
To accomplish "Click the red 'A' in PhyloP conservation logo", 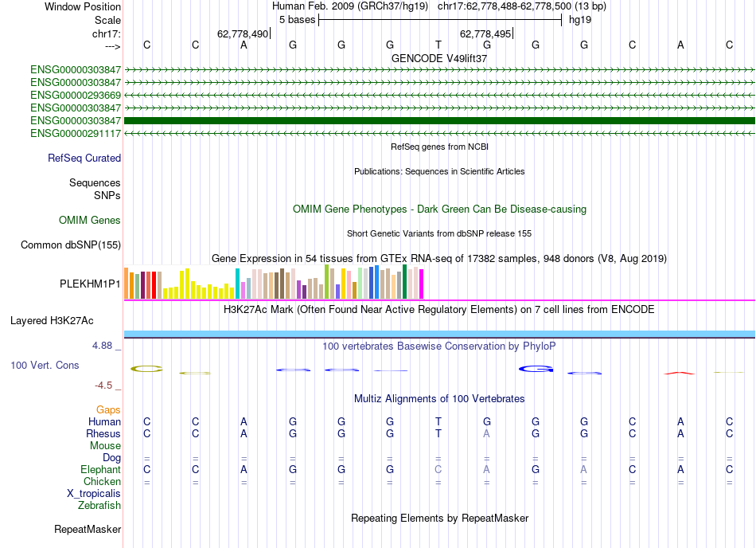I will coord(680,373).
